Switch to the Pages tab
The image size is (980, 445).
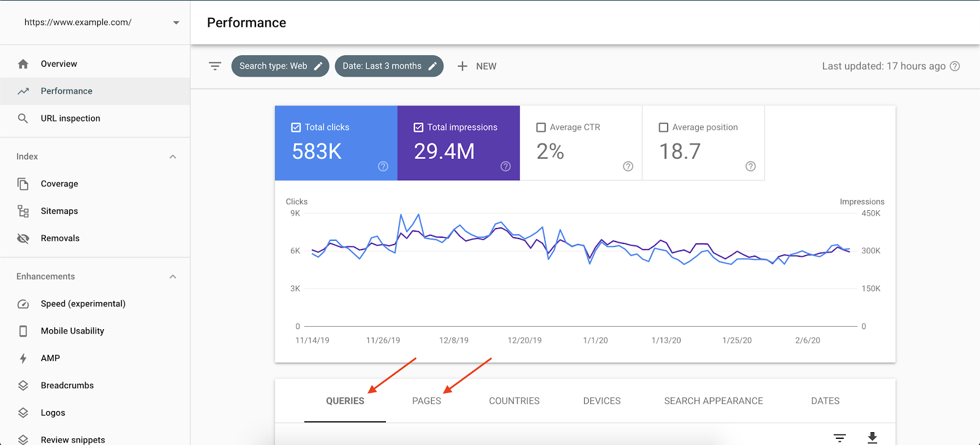click(x=426, y=401)
